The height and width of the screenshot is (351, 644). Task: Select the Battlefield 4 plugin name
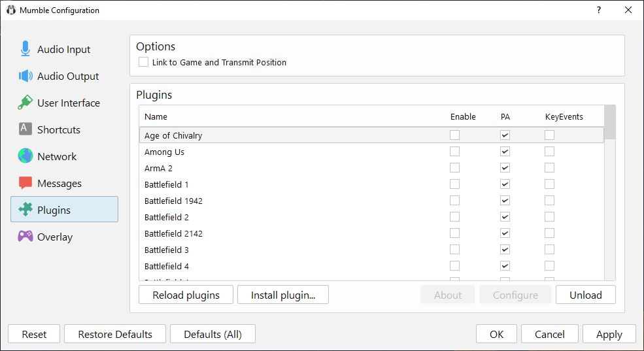(x=166, y=267)
